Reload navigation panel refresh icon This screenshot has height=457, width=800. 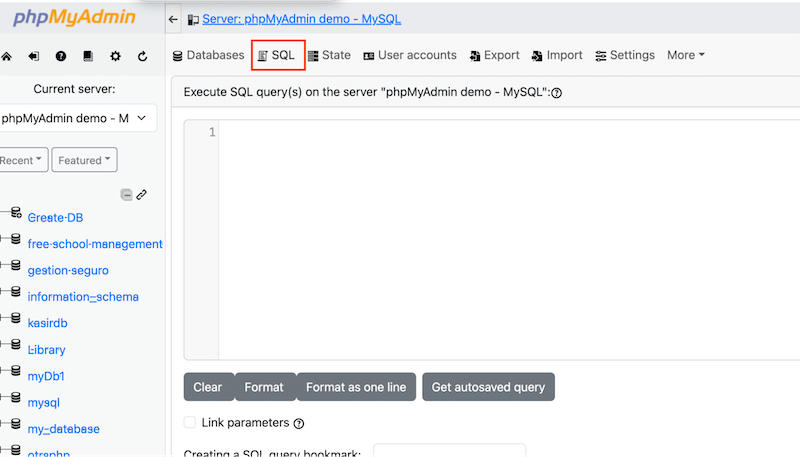[142, 56]
